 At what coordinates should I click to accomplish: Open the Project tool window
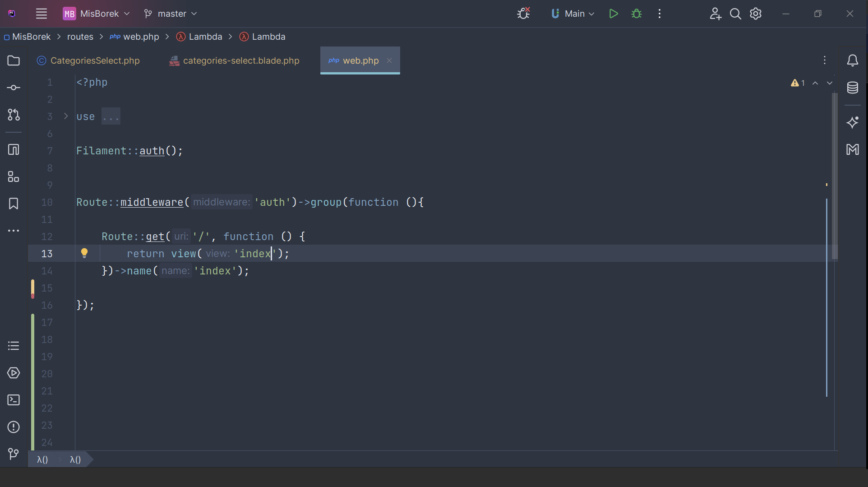click(14, 60)
